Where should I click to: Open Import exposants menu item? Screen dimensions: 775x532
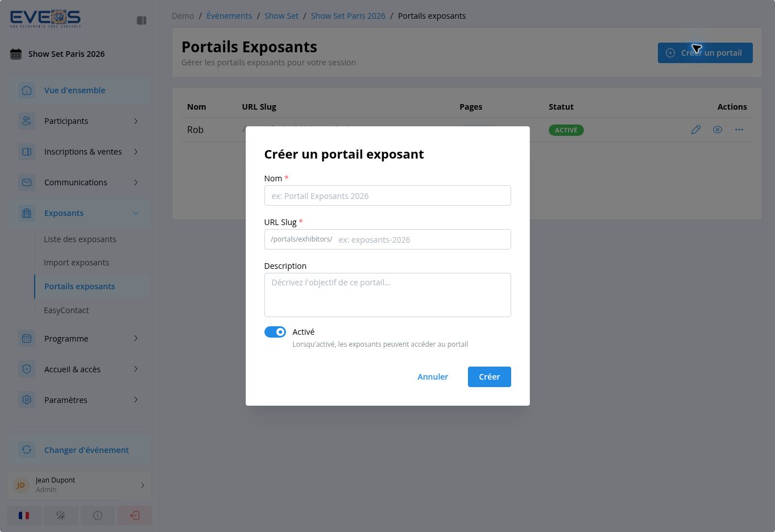[76, 263]
